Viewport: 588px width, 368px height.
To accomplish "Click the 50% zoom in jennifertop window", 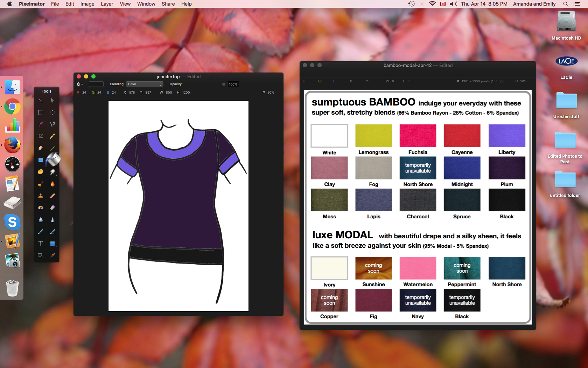I will point(268,93).
